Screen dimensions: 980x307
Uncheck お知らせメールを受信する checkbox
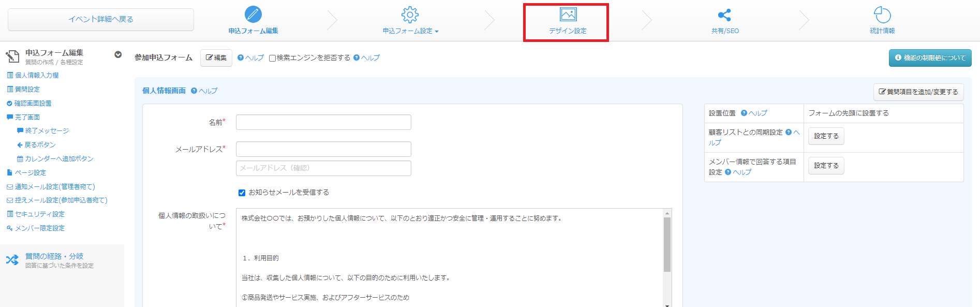click(x=242, y=193)
